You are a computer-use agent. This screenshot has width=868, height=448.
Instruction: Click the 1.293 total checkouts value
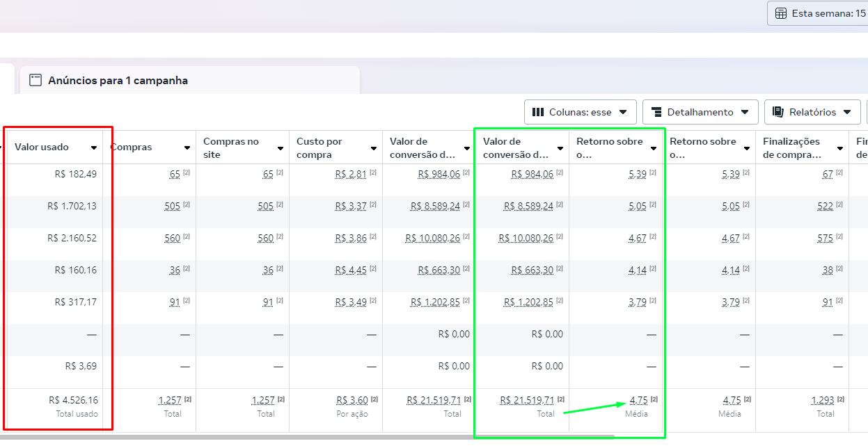(823, 400)
